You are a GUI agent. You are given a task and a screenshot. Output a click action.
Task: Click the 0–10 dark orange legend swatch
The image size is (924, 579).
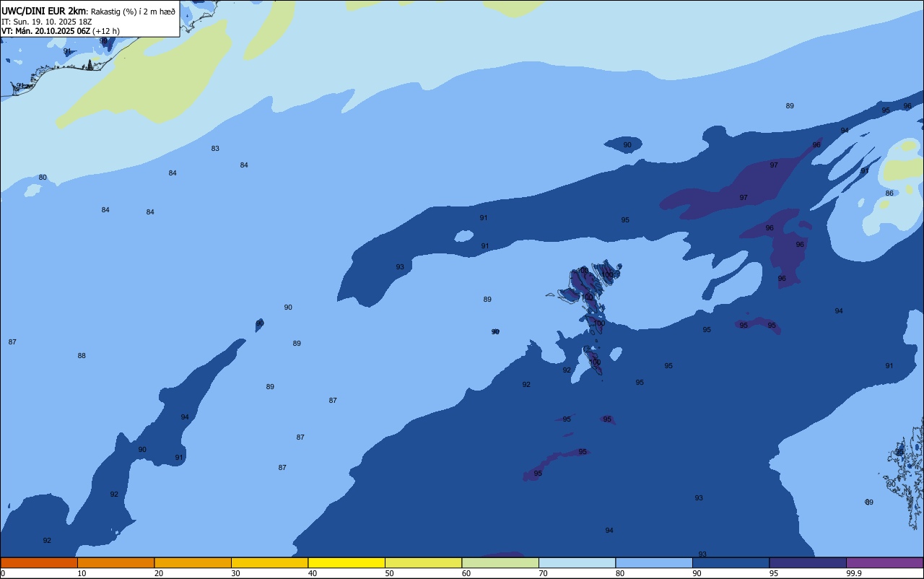(x=39, y=562)
